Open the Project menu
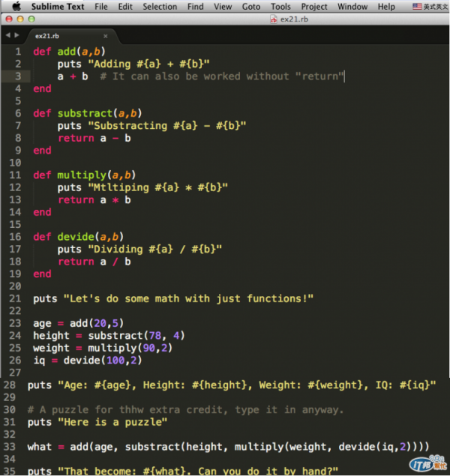Screen dimensions: 450x476 [x=314, y=7]
